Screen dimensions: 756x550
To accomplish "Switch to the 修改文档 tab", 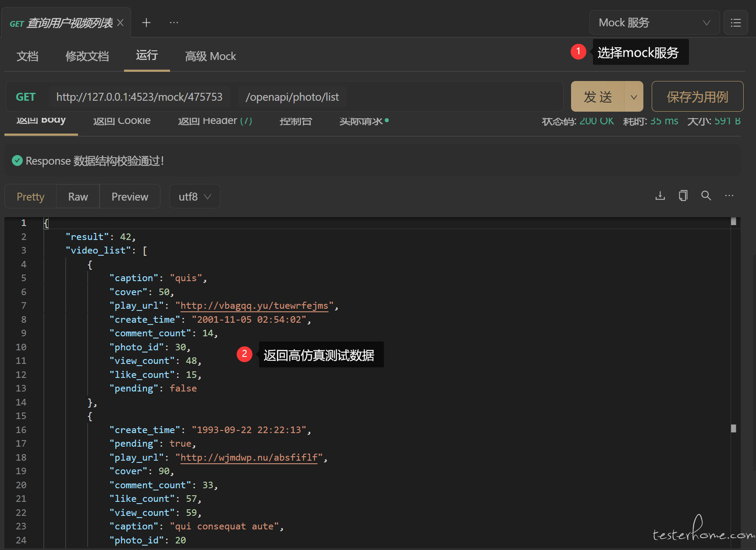I will click(87, 56).
